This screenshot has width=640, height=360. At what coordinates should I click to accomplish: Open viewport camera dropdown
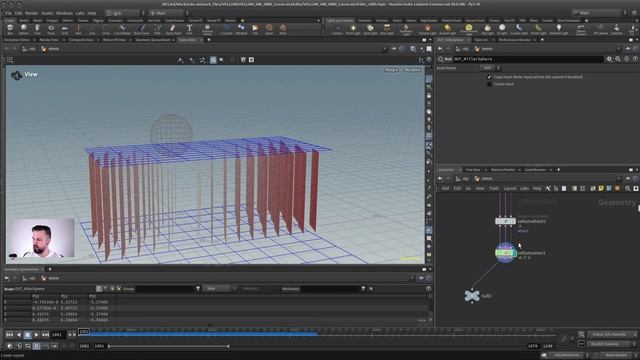[413, 70]
